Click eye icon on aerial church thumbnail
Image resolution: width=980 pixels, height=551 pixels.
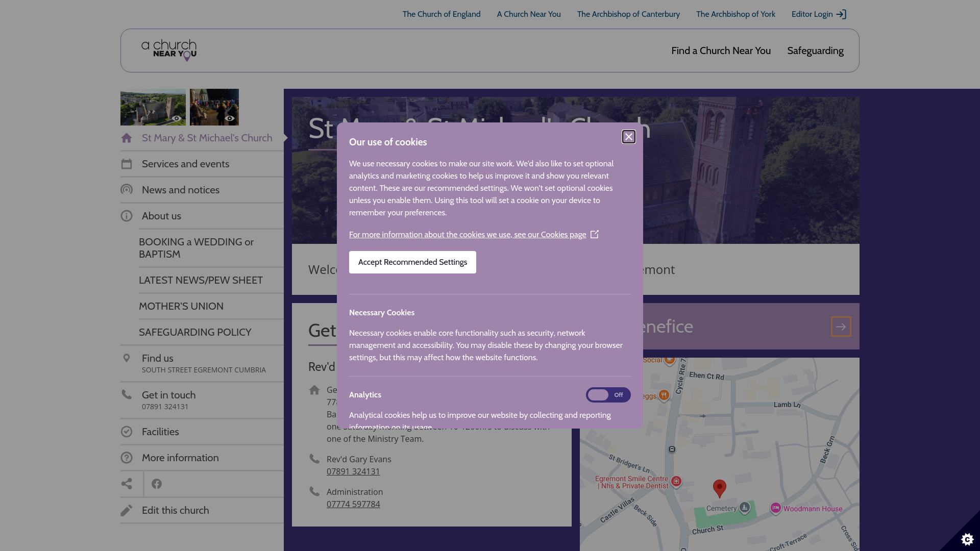[176, 118]
